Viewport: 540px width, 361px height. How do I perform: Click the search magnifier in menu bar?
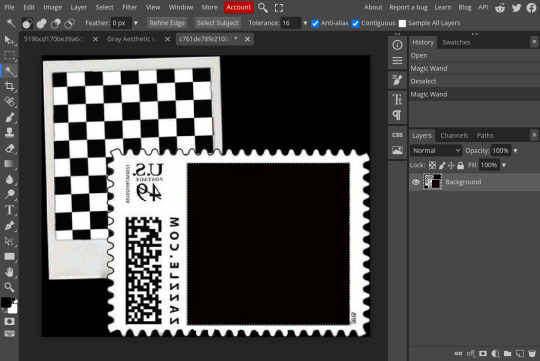(x=263, y=8)
